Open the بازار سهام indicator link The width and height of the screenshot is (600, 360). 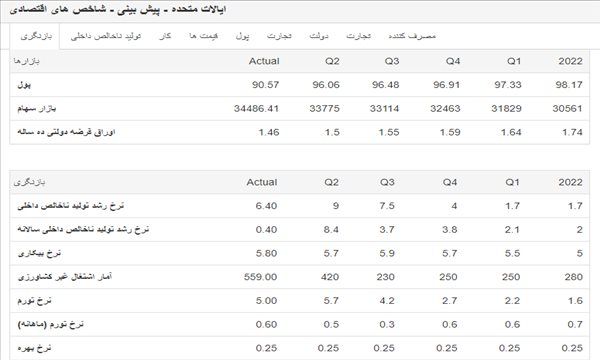[x=37, y=109]
